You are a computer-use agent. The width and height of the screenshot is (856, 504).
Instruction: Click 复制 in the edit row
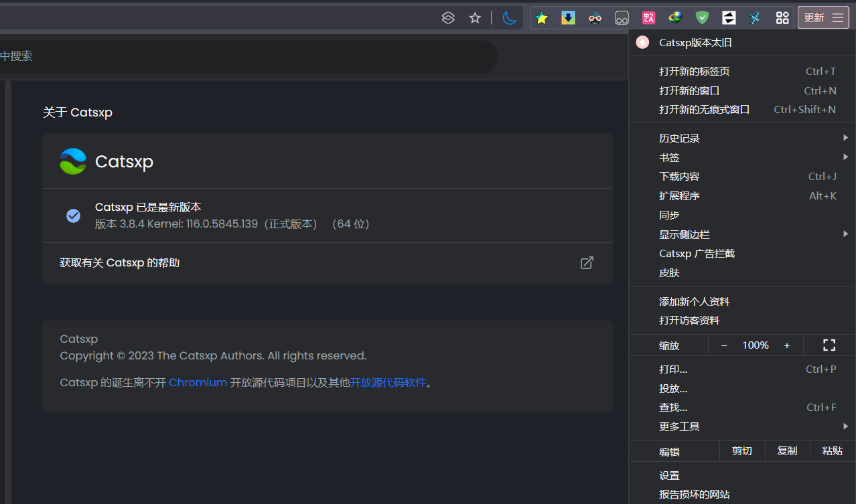tap(788, 451)
